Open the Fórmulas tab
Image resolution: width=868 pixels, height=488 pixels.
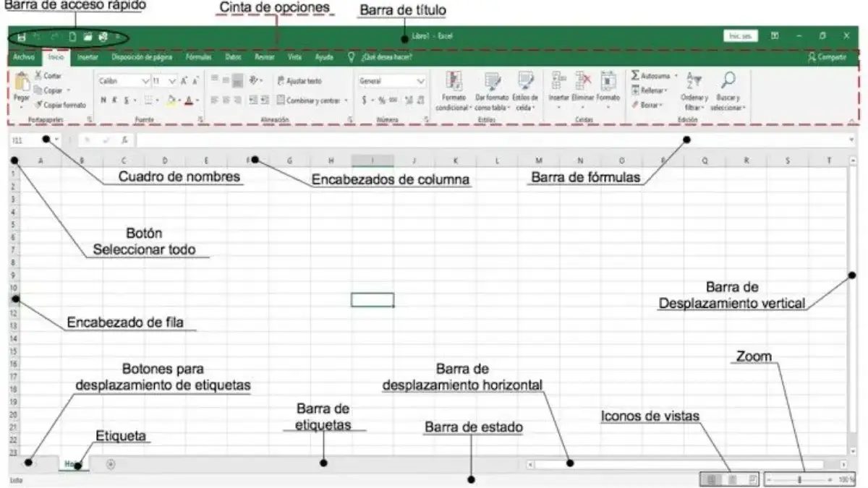198,57
